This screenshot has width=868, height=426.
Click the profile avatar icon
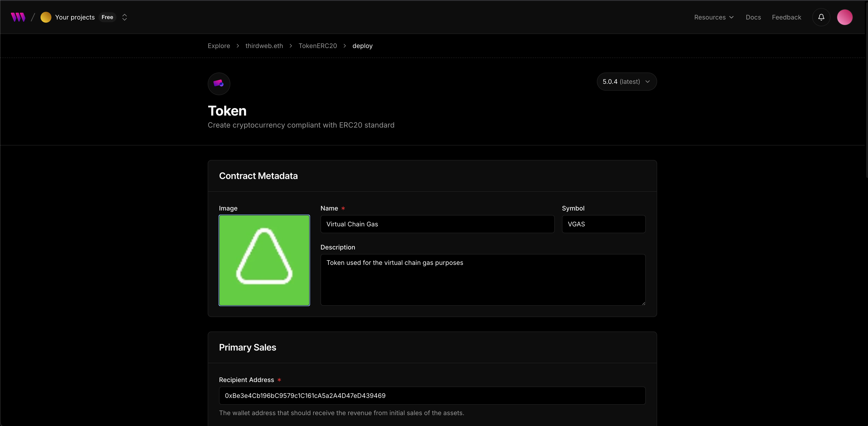pyautogui.click(x=845, y=17)
